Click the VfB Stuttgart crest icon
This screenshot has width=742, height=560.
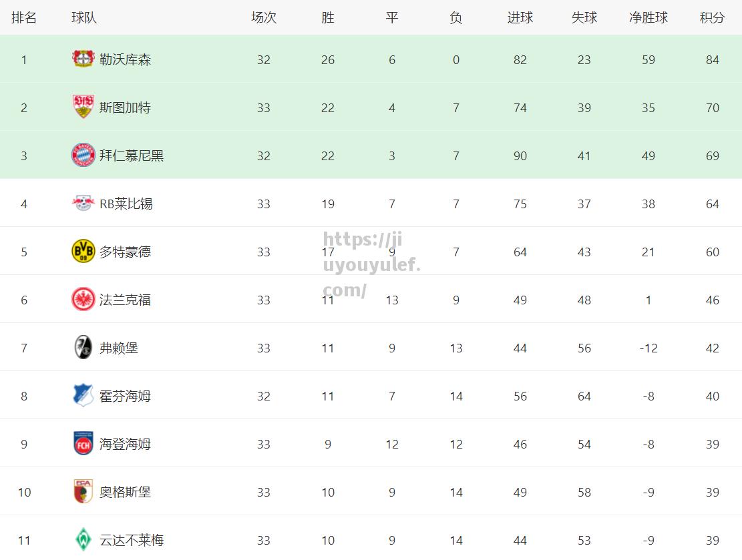[x=83, y=107]
